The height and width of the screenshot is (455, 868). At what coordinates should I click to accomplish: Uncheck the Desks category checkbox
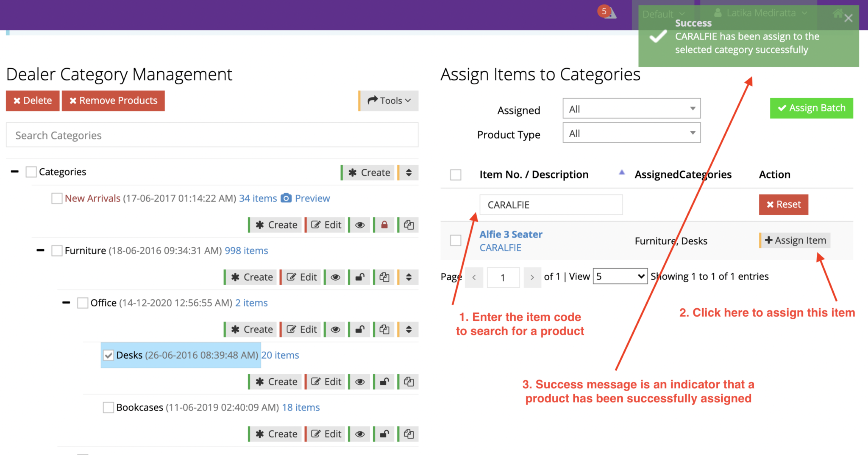click(108, 355)
